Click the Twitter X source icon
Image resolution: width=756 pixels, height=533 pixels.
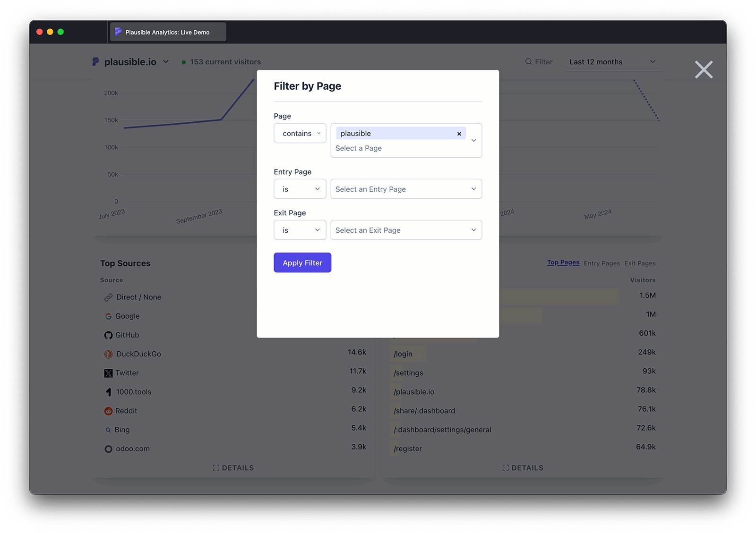108,373
